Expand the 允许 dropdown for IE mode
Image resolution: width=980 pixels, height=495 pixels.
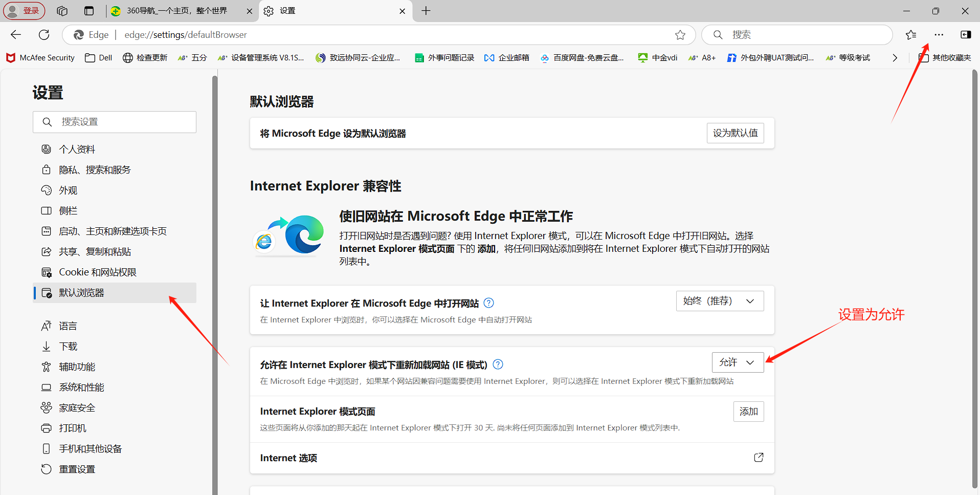[738, 362]
